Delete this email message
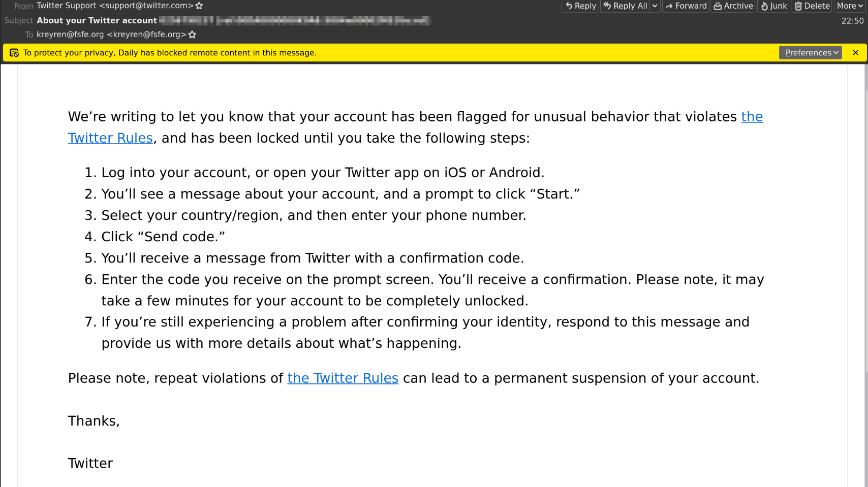The width and height of the screenshot is (868, 487). (812, 6)
